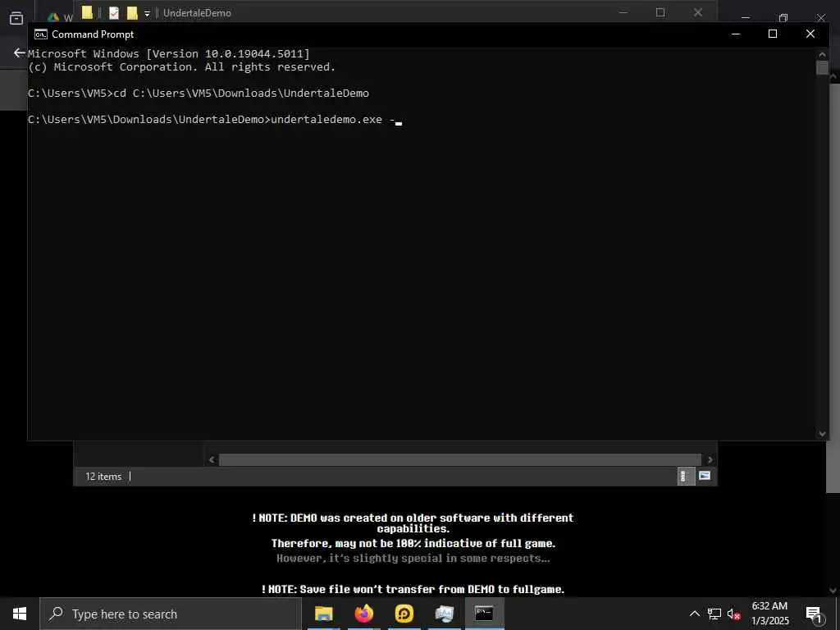Click the 'UndertaleDemo' Explorer window title
840x630 pixels.
197,13
